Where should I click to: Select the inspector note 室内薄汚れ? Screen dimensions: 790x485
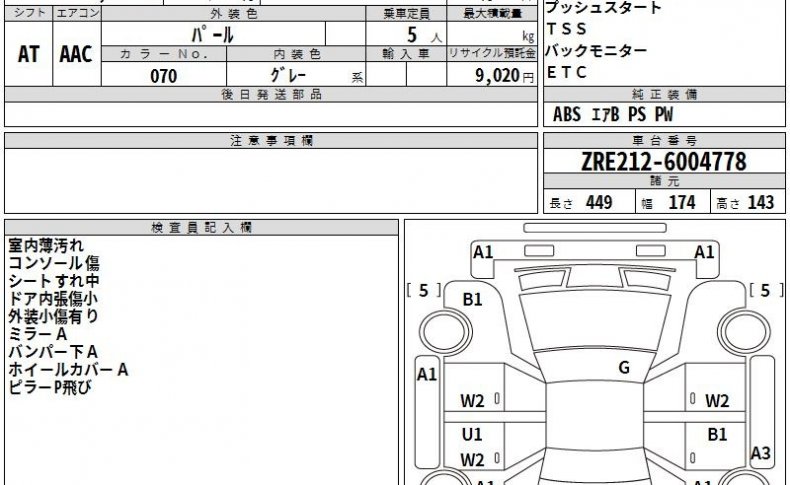pyautogui.click(x=46, y=246)
